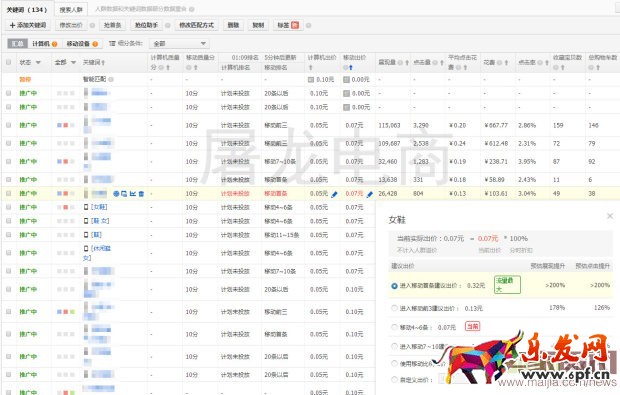Expand the 状态 filter dropdown arrow
Image resolution: width=620 pixels, height=395 pixels.
point(38,62)
